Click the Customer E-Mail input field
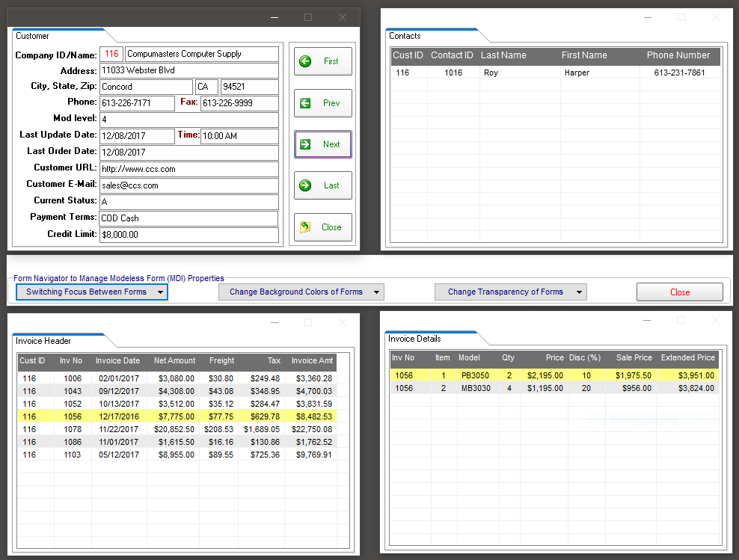The width and height of the screenshot is (739, 560). pos(188,185)
